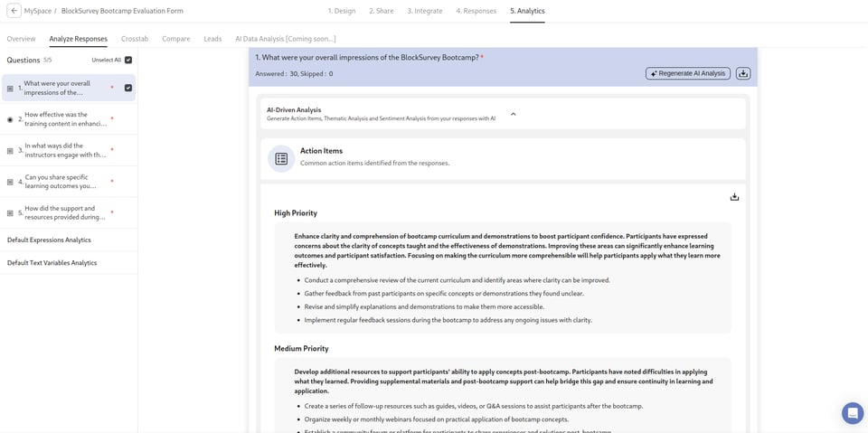
Task: Open AI Data Analysis coming soon tab
Action: 286,39
